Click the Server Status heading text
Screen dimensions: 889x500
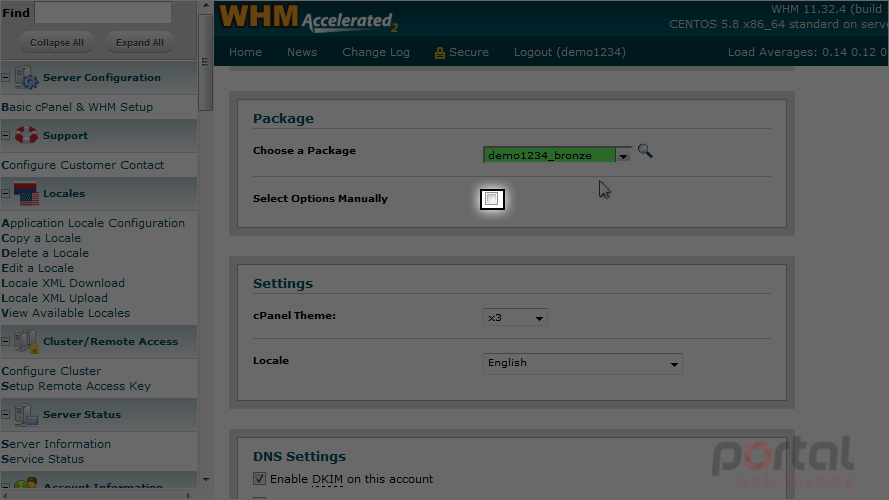(82, 415)
